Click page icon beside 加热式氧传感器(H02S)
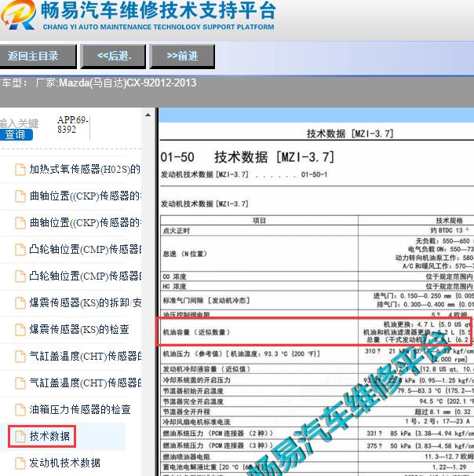 point(20,170)
